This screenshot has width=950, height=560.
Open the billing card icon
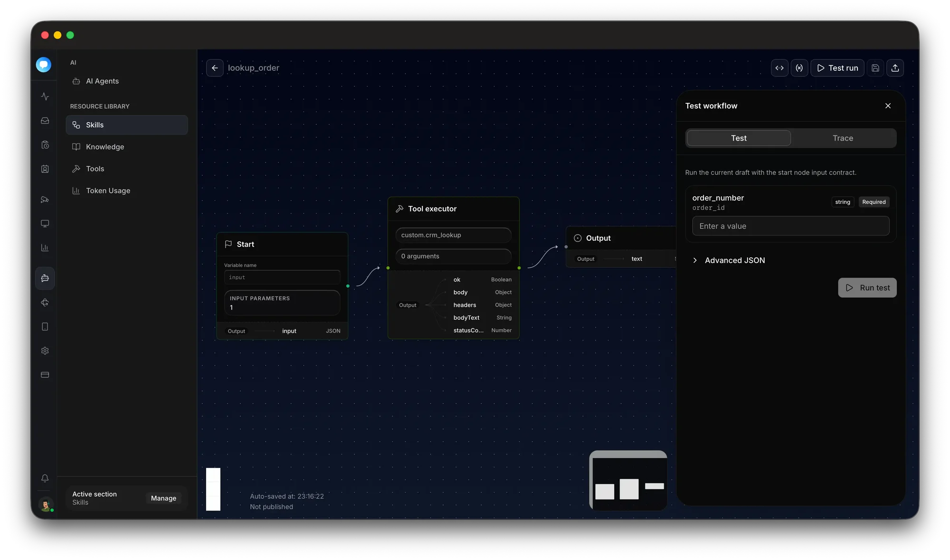tap(45, 375)
